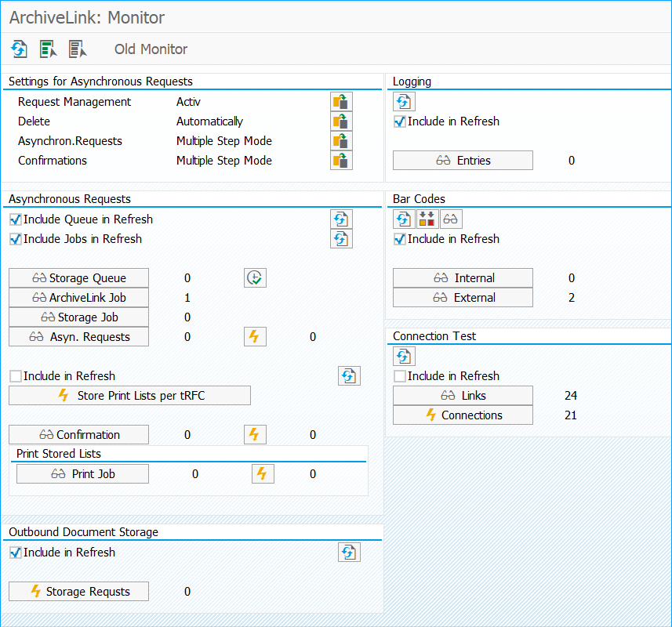Display Internal bar codes
672x627 pixels.
click(x=463, y=278)
